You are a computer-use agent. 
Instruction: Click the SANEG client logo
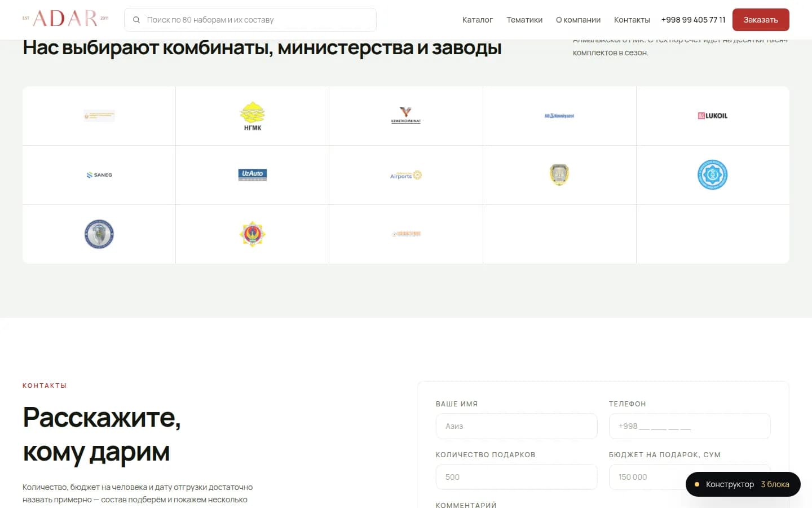[x=99, y=175]
